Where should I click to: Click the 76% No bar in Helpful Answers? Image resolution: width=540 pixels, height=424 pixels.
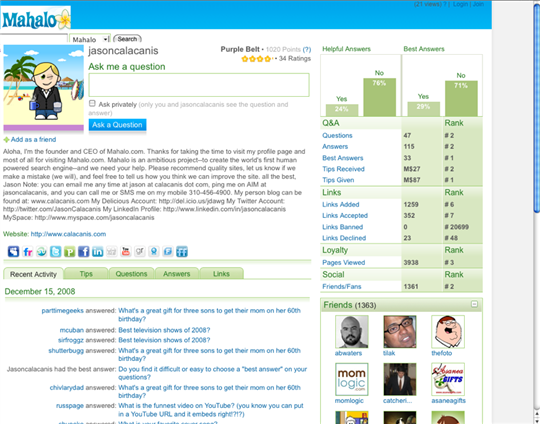[x=380, y=97]
